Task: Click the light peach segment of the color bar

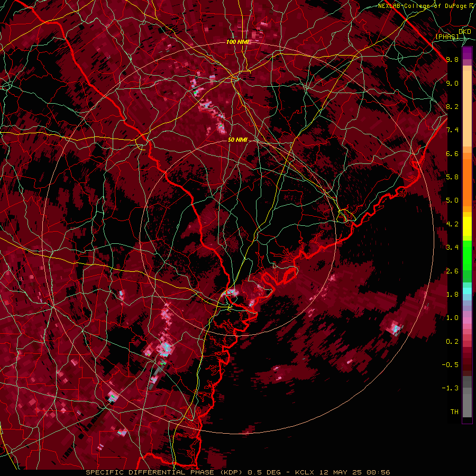Action: tap(467, 109)
